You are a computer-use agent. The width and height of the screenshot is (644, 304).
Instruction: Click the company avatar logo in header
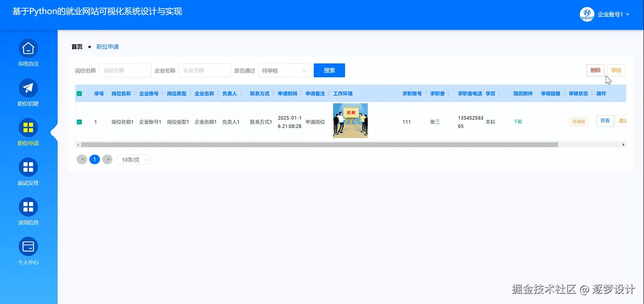(x=587, y=14)
